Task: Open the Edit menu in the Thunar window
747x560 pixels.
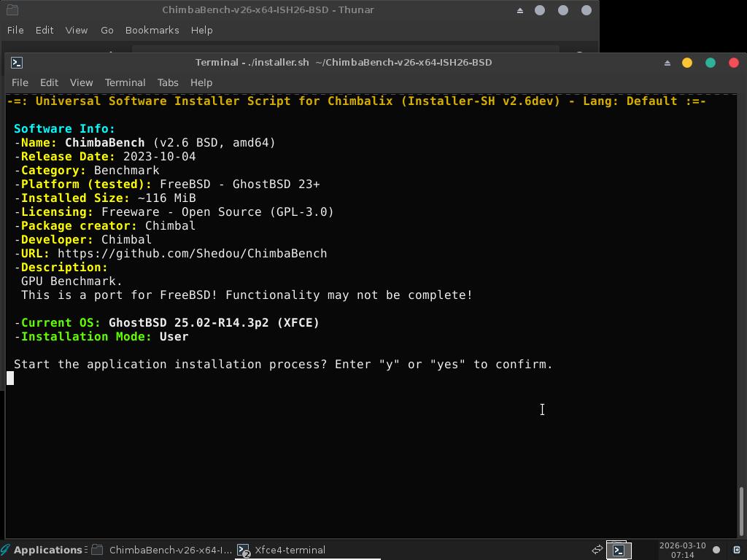Action: click(44, 31)
